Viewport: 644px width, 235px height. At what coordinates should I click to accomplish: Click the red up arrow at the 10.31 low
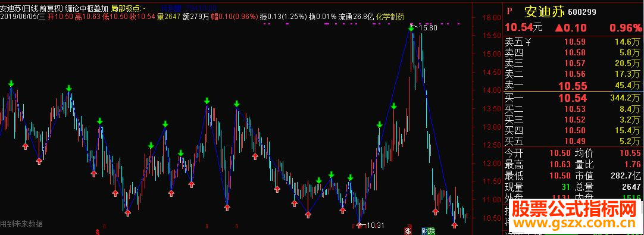coord(359,225)
